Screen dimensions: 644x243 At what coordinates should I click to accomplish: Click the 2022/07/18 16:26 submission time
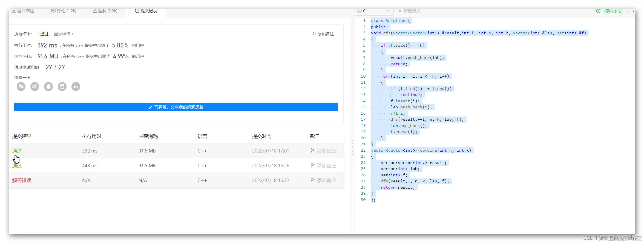point(271,166)
